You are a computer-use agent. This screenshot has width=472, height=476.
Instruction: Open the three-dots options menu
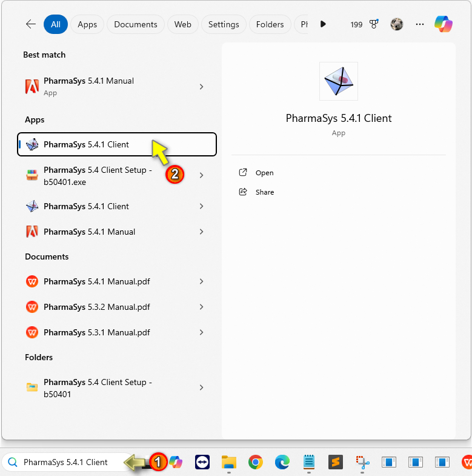(420, 24)
